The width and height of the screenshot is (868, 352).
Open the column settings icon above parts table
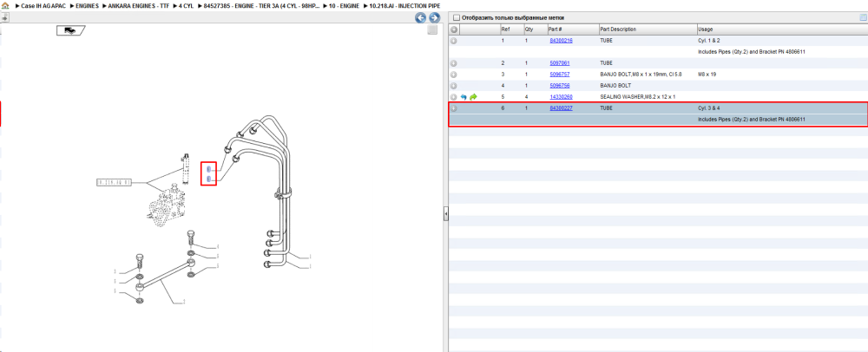click(863, 17)
